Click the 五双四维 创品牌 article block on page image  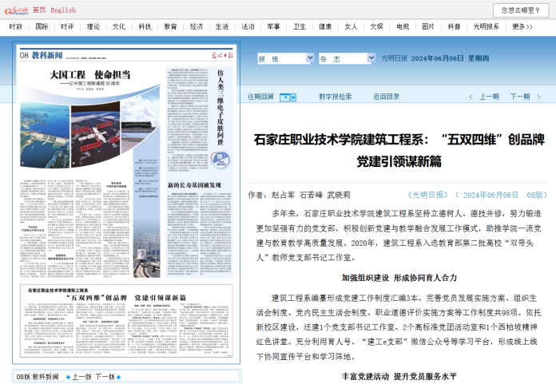(126, 321)
